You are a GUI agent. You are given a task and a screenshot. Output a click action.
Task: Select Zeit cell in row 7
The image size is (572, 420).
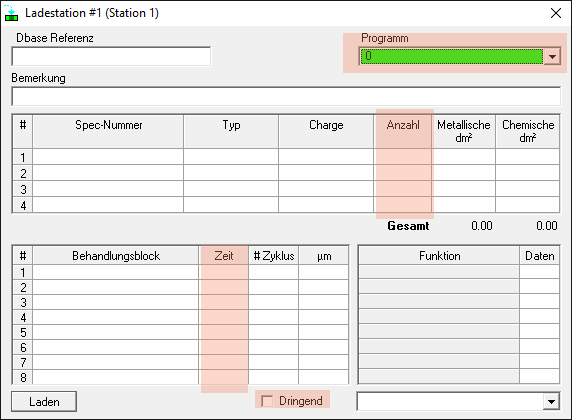[x=224, y=362]
